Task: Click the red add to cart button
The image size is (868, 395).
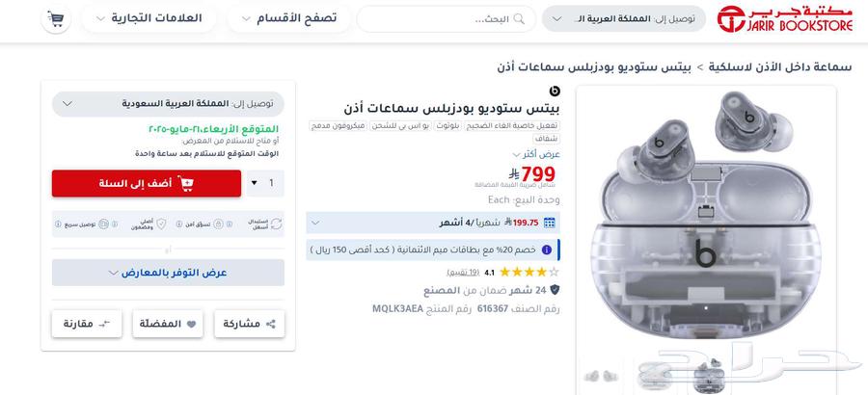Action: [147, 183]
